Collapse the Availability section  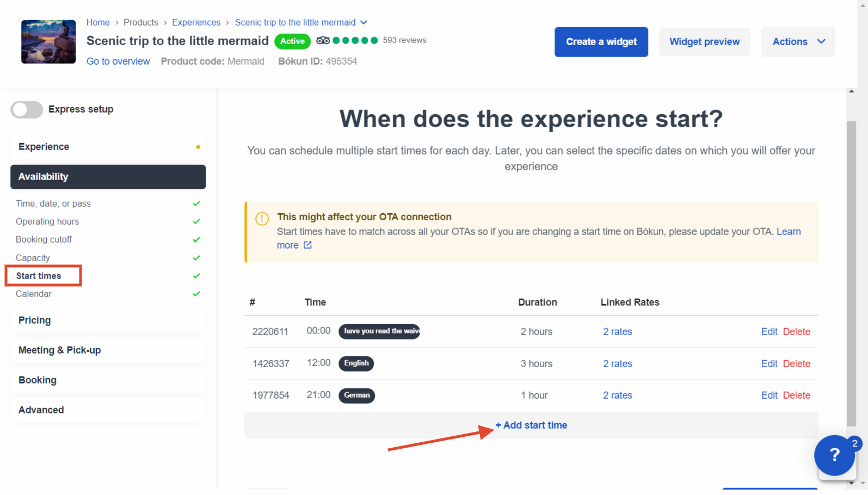point(108,177)
